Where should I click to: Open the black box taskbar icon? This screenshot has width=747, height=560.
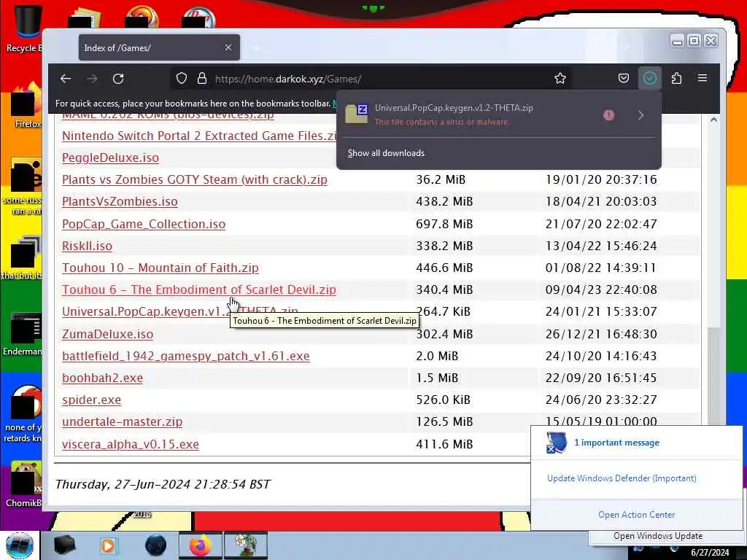click(64, 545)
